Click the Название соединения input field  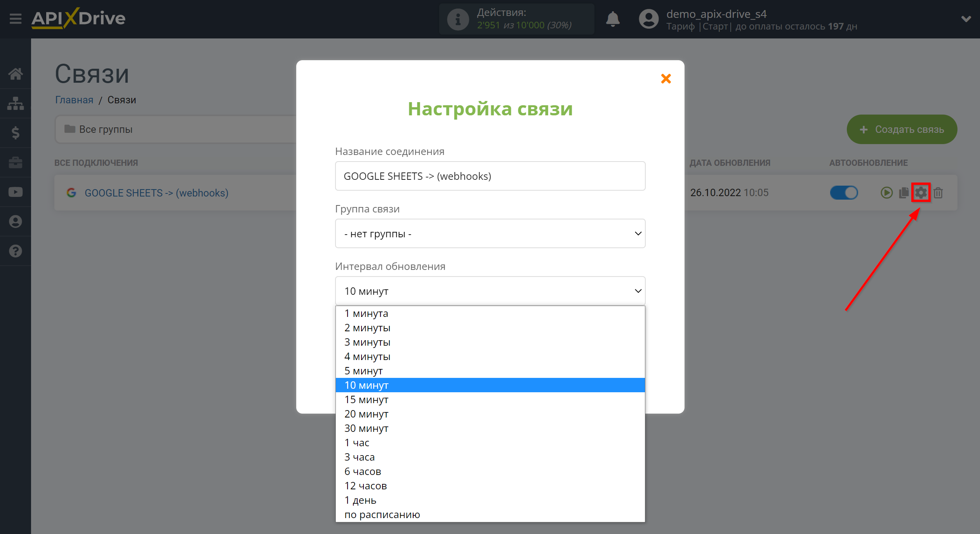point(490,176)
